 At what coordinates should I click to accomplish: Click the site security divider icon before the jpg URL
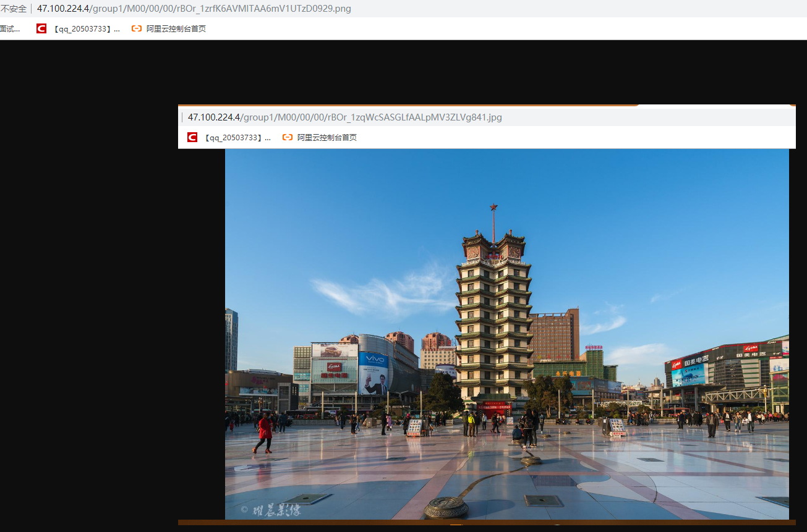click(184, 117)
